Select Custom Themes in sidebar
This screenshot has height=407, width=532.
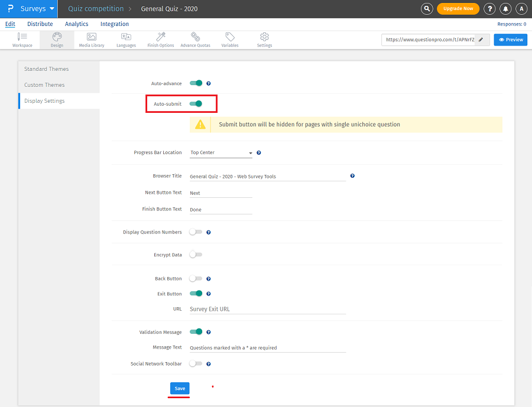click(44, 85)
